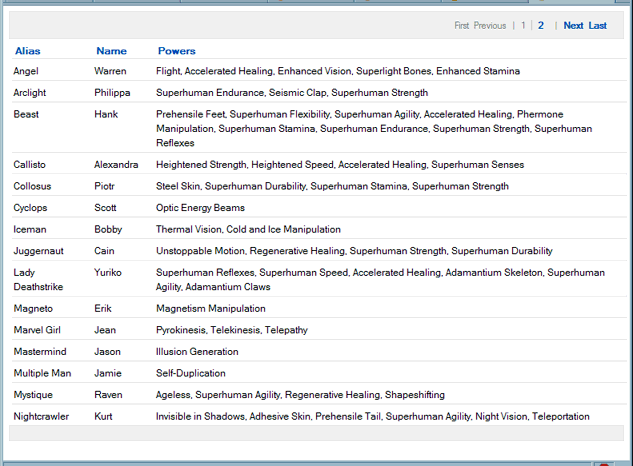The height and width of the screenshot is (466, 633).
Task: Click Collosus's Steel Skin powers cell
Action: (332, 186)
